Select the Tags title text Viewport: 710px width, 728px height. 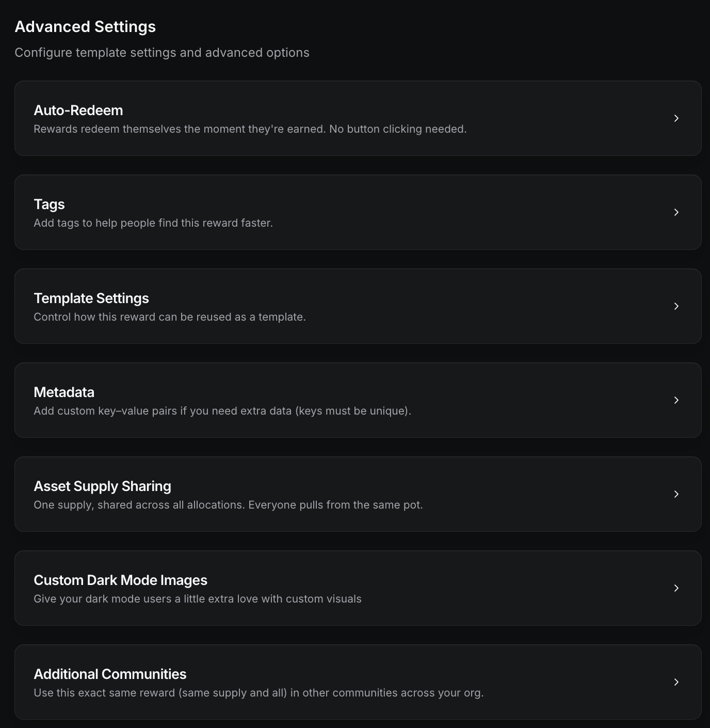pos(49,204)
